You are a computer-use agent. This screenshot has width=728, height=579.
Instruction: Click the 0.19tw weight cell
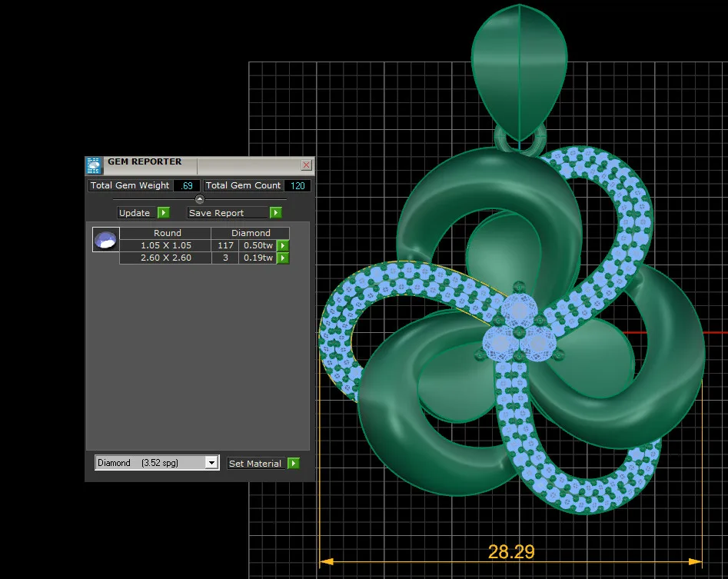(x=258, y=258)
